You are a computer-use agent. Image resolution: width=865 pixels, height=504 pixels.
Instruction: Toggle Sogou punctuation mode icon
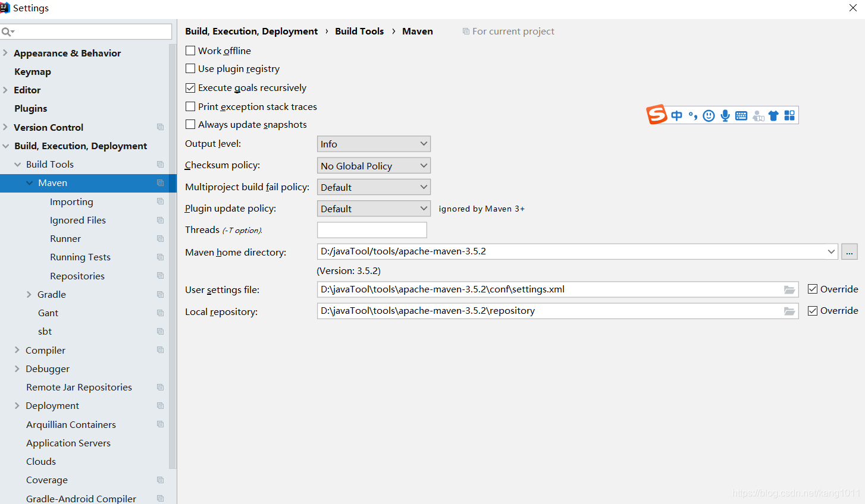point(692,116)
